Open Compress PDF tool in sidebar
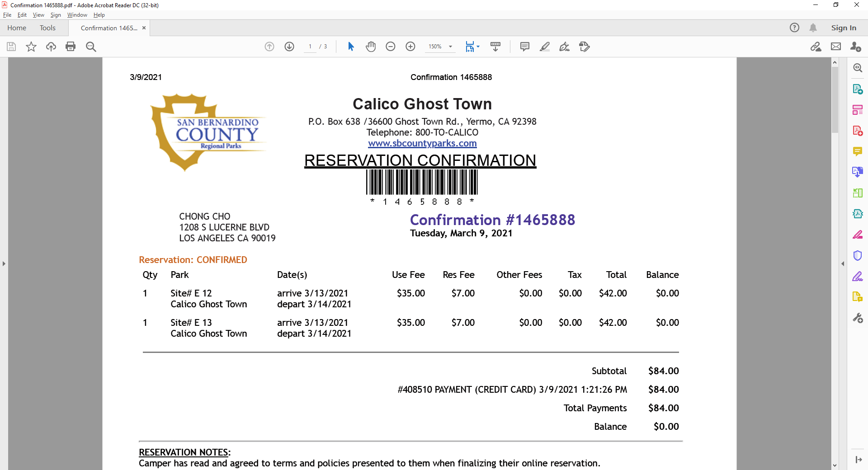This screenshot has height=470, width=868. coord(858,214)
